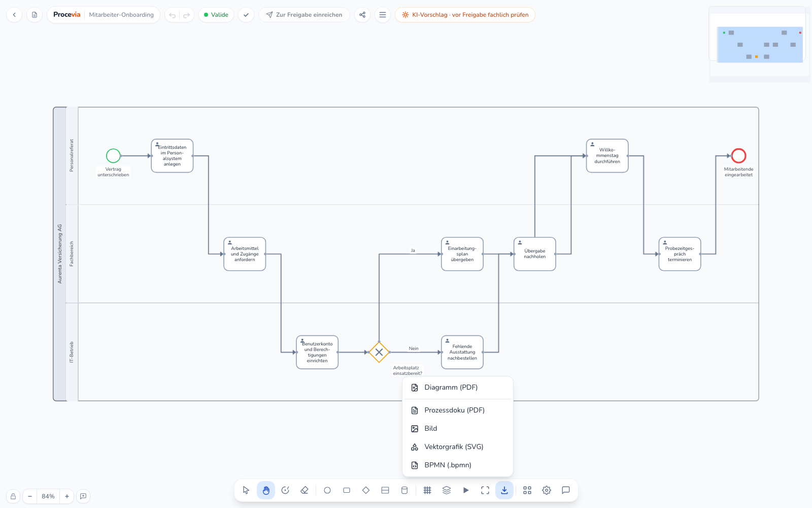Click the minimap overview
This screenshot has height=508, width=812.
coord(759,44)
